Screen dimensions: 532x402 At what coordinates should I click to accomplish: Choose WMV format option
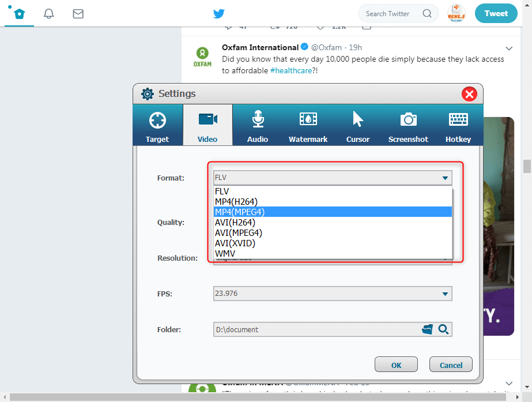click(x=225, y=253)
